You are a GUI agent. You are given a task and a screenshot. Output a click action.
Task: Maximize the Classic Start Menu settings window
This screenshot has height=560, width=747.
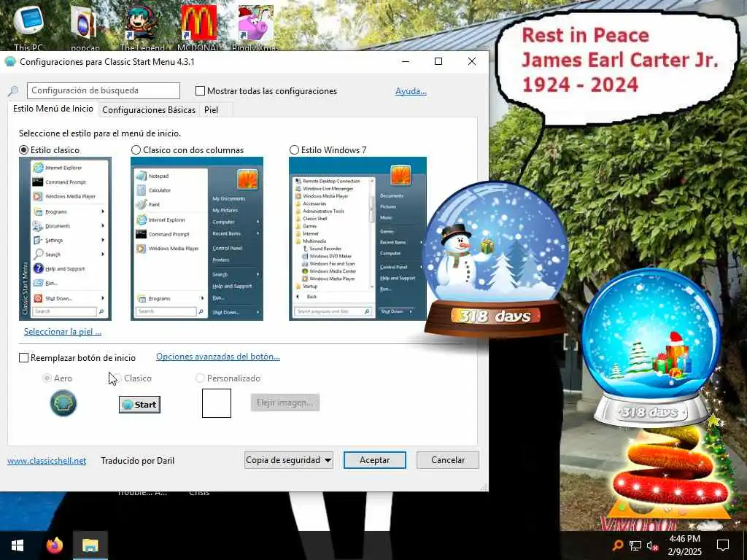tap(438, 61)
